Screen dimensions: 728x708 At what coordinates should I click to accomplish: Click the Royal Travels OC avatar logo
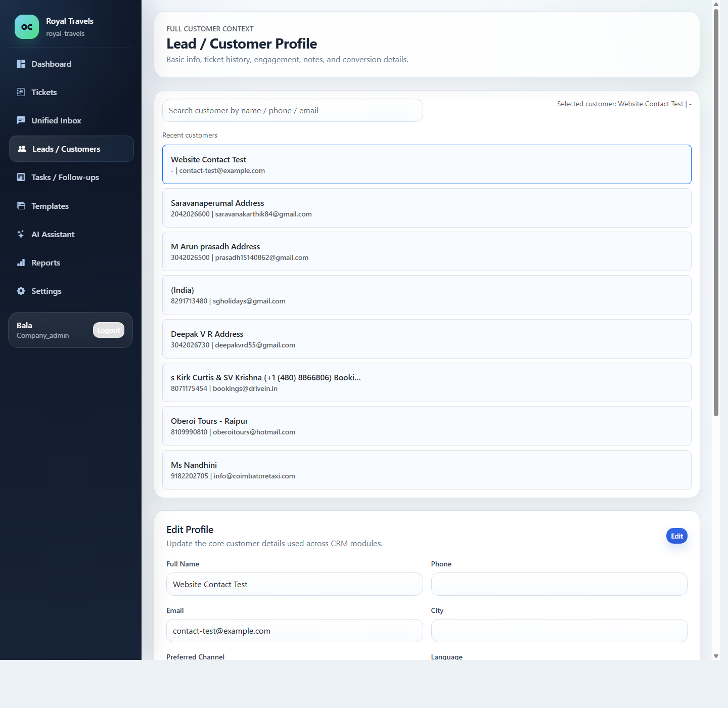point(26,26)
